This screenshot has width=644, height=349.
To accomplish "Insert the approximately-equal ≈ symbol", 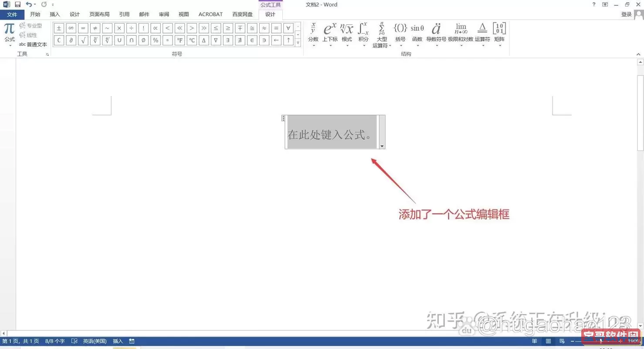I will 264,28.
